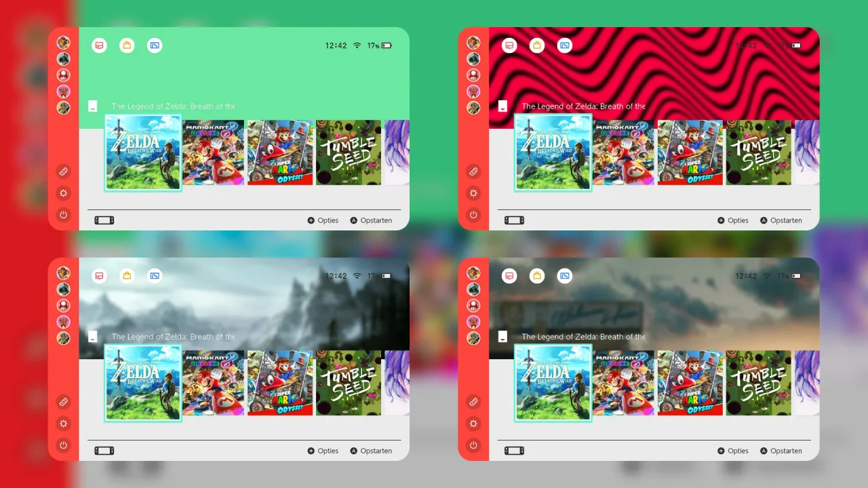Click the 12:42 clock display
Screen dimensions: 868x488
point(336,45)
